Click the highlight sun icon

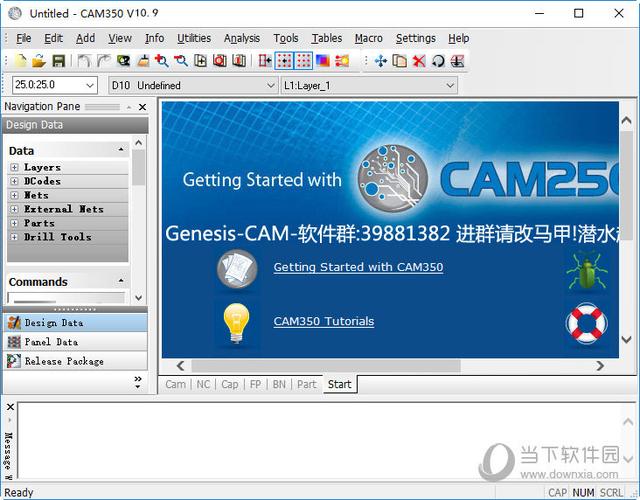coord(342,61)
